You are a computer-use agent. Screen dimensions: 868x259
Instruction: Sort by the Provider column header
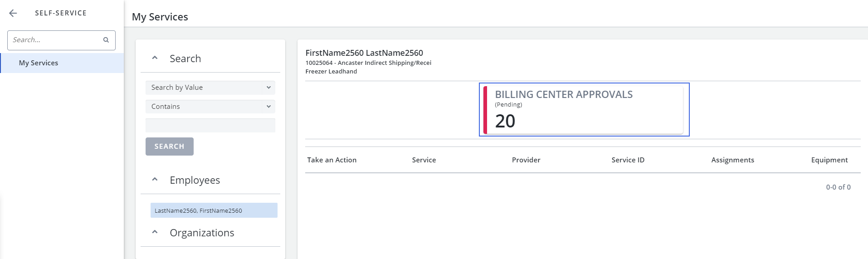[526, 160]
